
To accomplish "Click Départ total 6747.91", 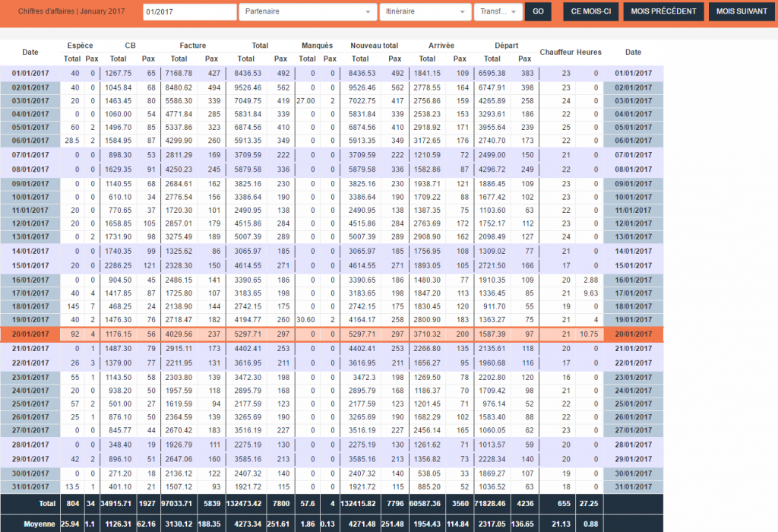I will (492, 87).
